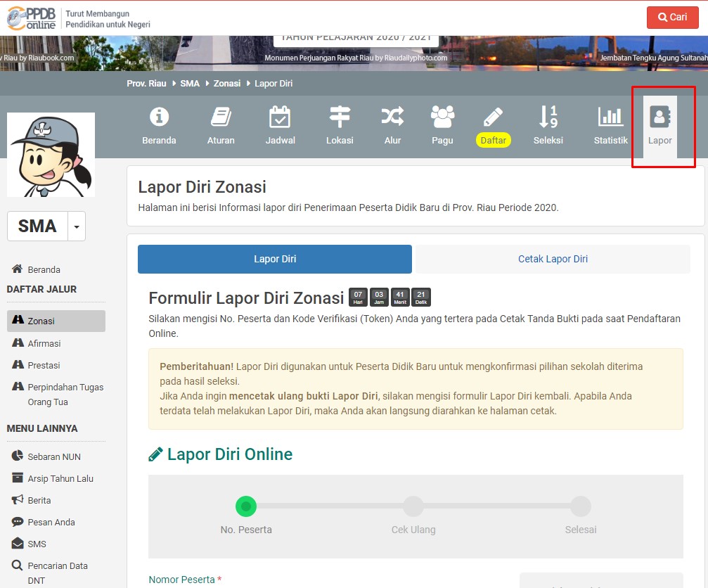Expand the SMA level dropdown arrow
708x588 pixels.
point(77,227)
